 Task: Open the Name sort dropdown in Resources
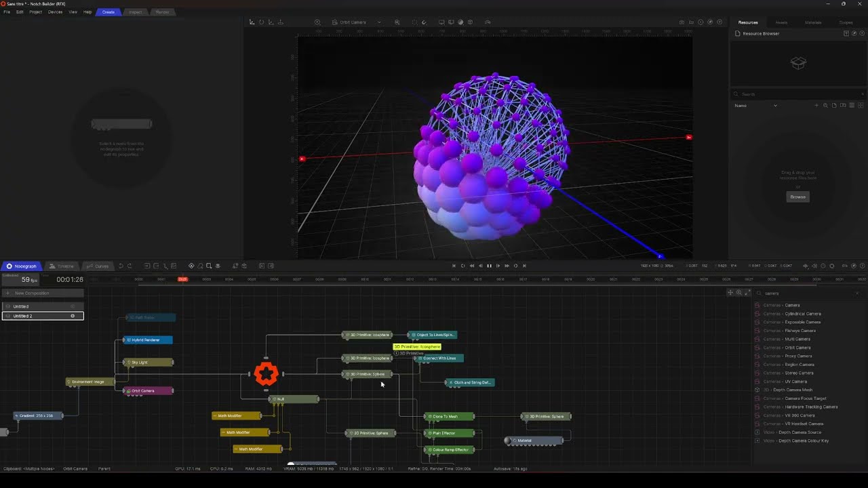755,106
